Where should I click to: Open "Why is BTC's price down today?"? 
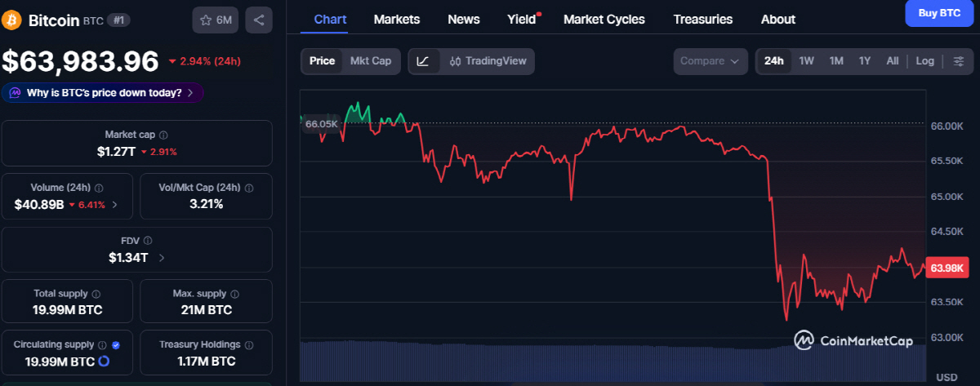(103, 93)
